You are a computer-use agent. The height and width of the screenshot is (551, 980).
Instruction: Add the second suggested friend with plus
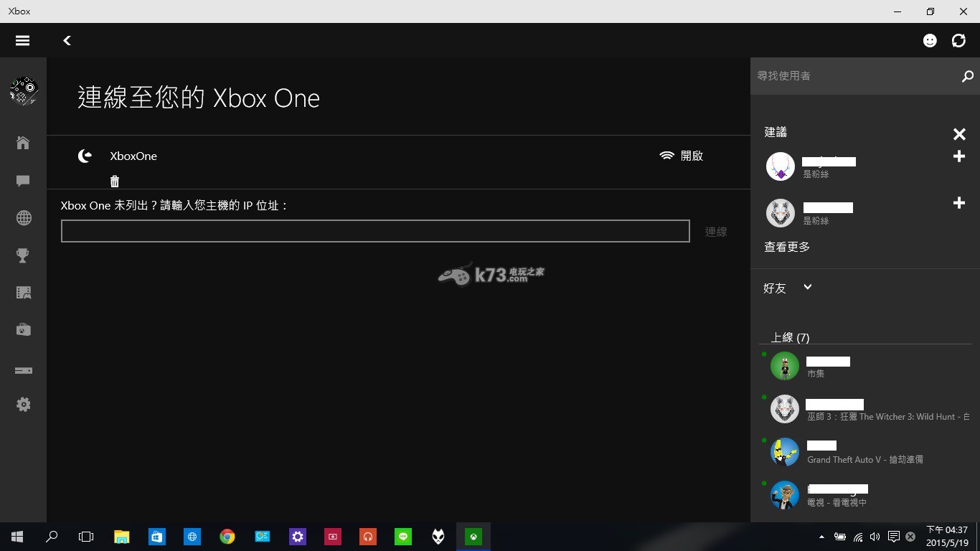tap(958, 203)
